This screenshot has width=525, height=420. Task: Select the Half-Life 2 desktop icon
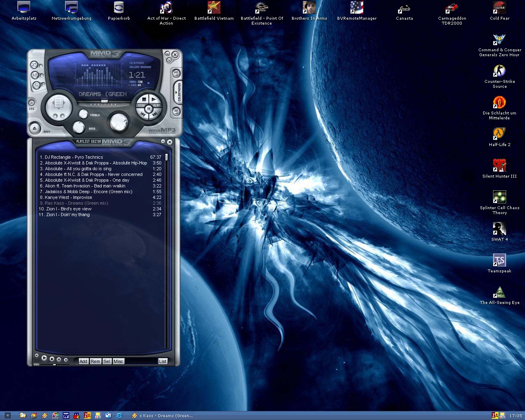(x=499, y=137)
